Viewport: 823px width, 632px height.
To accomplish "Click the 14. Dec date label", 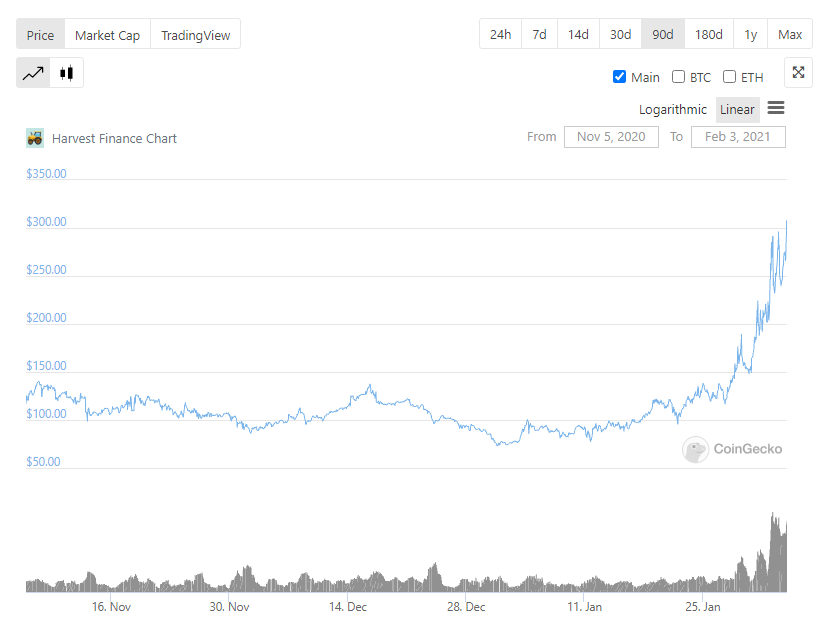I will (x=347, y=607).
